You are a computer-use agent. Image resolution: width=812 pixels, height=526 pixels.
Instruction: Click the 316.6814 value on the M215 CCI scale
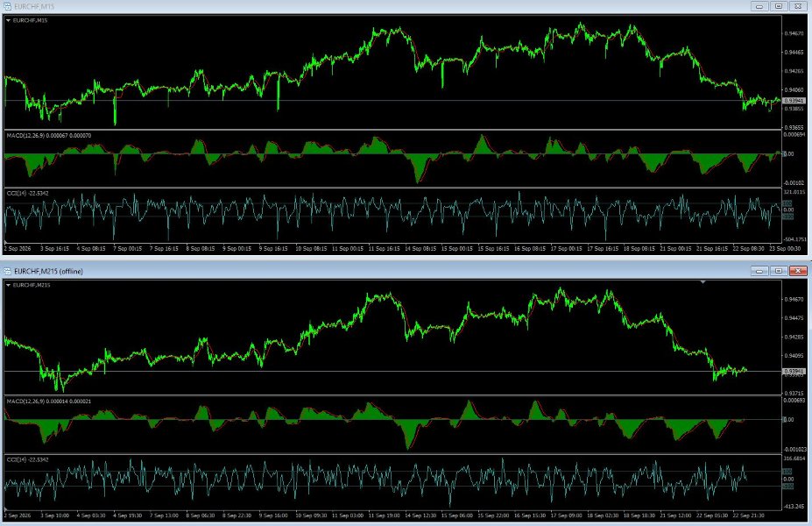click(794, 458)
